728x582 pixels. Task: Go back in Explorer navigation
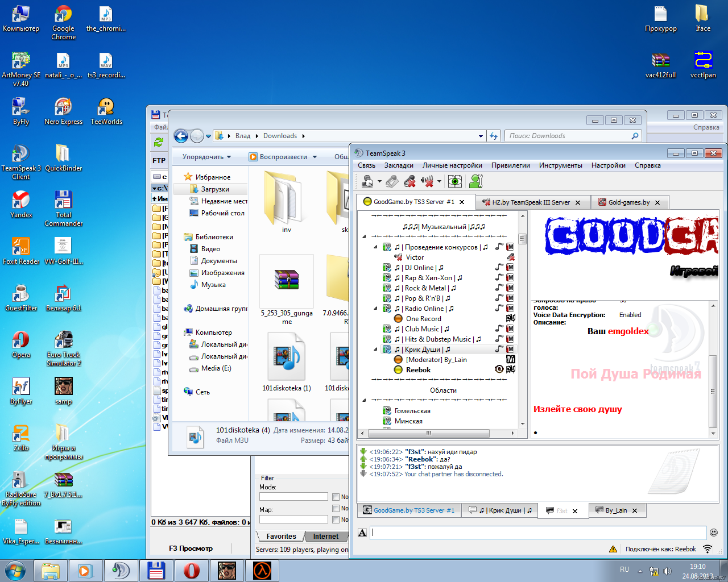[181, 136]
